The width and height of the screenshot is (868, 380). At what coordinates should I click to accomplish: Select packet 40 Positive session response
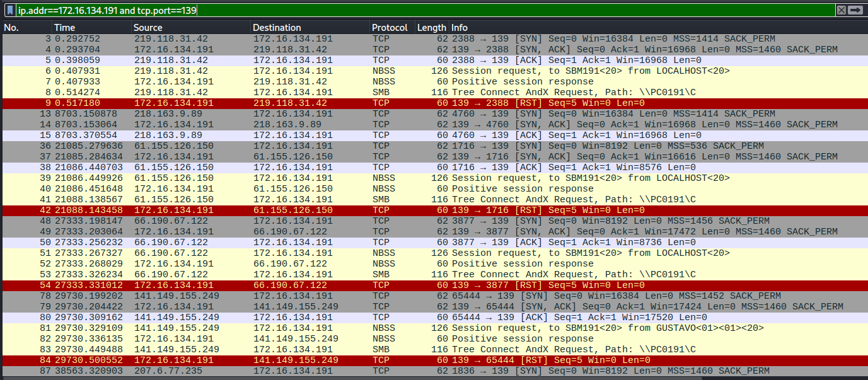click(434, 188)
